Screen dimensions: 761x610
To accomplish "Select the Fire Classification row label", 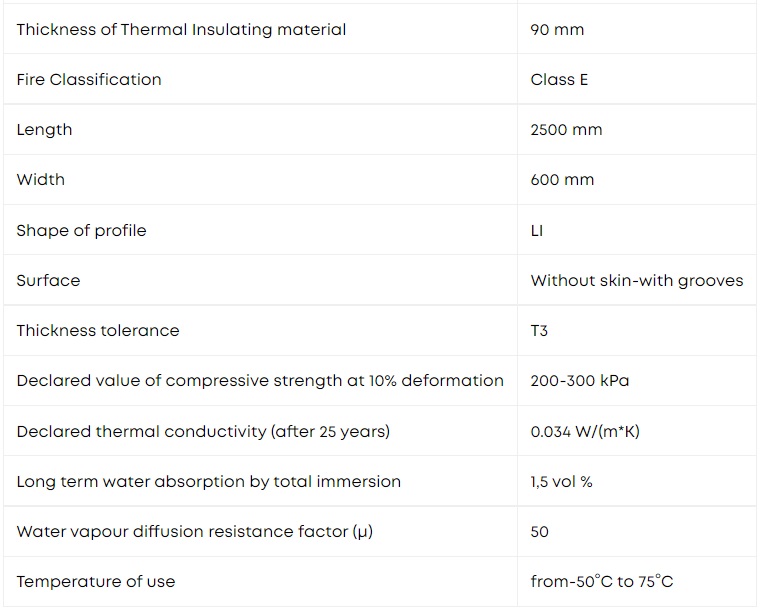I will pyautogui.click(x=89, y=80).
